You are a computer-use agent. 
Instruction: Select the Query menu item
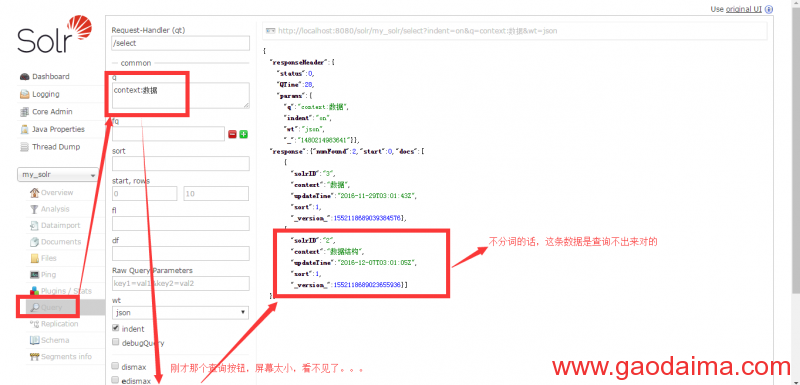[x=52, y=307]
